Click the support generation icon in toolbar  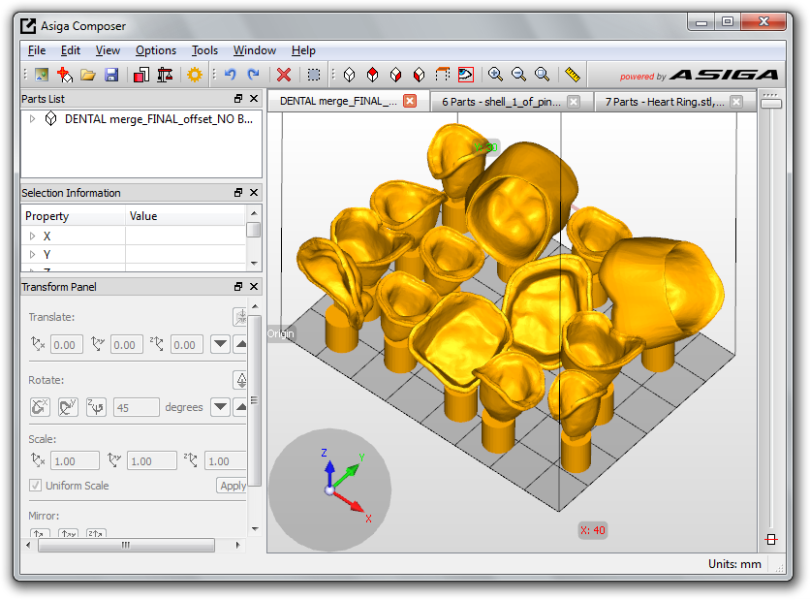(165, 75)
